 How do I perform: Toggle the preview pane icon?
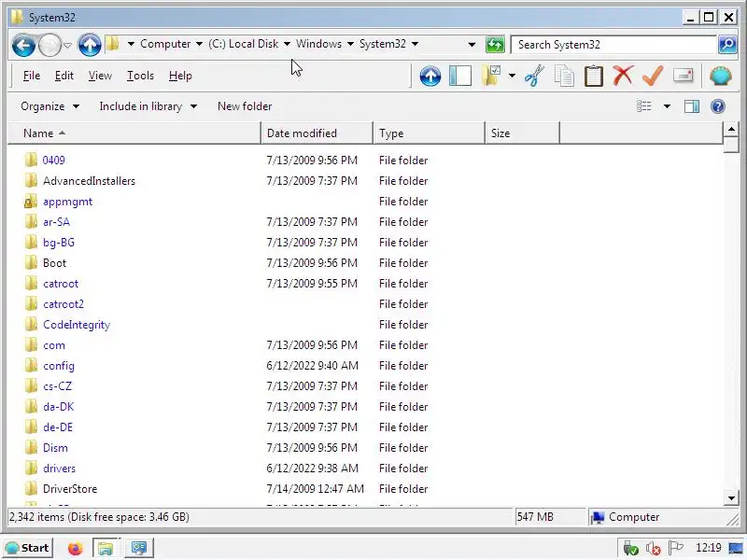point(692,106)
